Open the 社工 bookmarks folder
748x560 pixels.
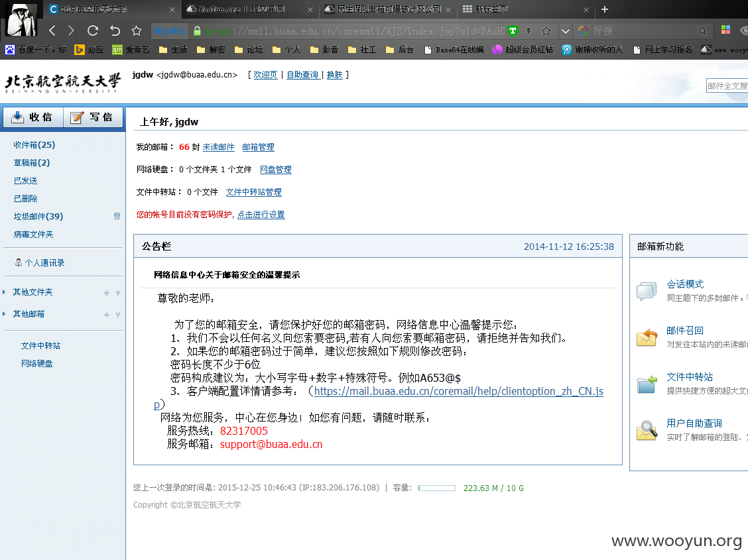[x=361, y=50]
